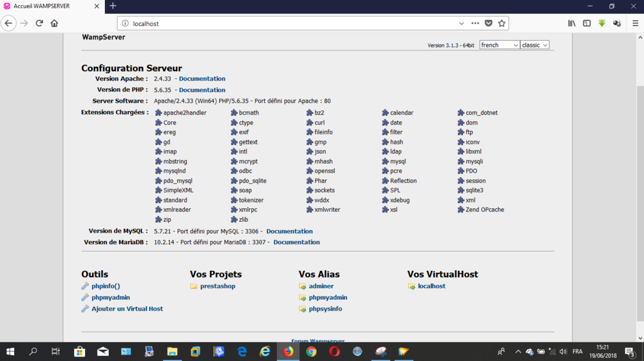Open PHP Documentation link

click(202, 90)
